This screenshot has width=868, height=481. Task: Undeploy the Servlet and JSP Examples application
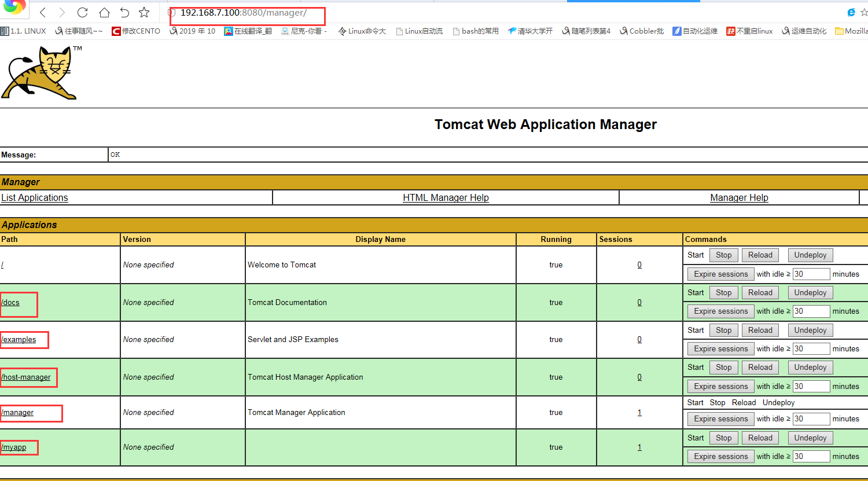tap(810, 331)
